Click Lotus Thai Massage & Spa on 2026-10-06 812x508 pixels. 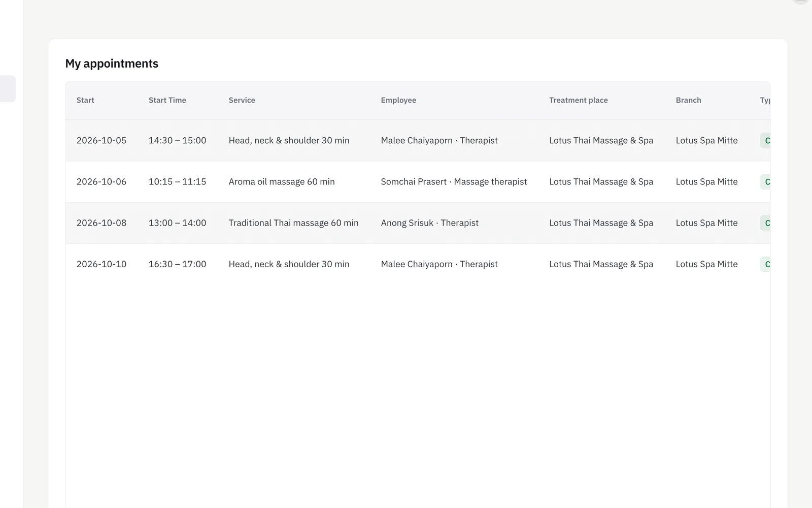(x=601, y=181)
